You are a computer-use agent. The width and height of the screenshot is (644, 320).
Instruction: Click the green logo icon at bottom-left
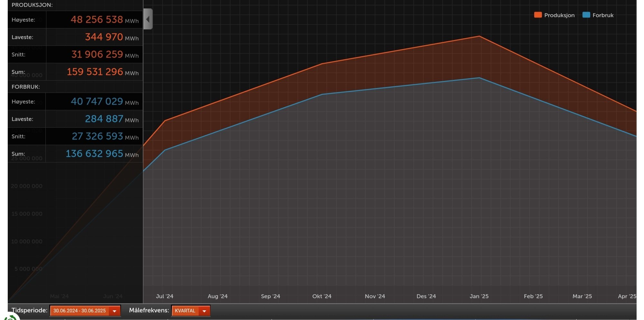click(10, 317)
